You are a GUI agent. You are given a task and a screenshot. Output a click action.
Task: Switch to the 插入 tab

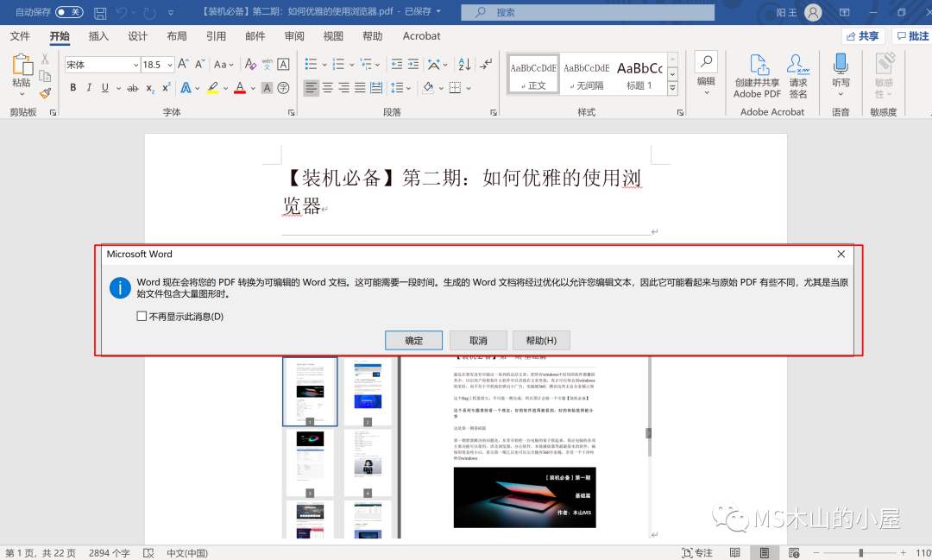(x=98, y=36)
